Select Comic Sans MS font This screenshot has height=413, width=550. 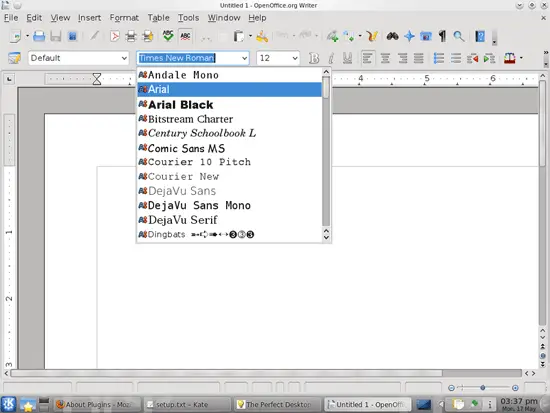229,148
